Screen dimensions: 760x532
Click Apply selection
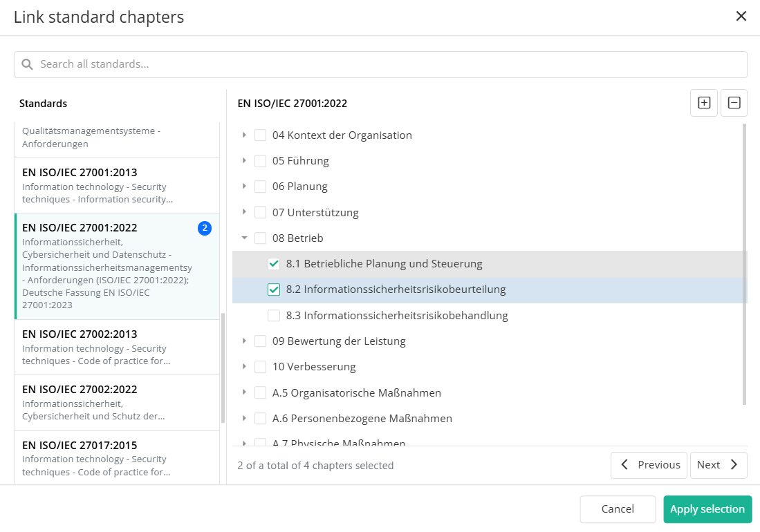707,509
